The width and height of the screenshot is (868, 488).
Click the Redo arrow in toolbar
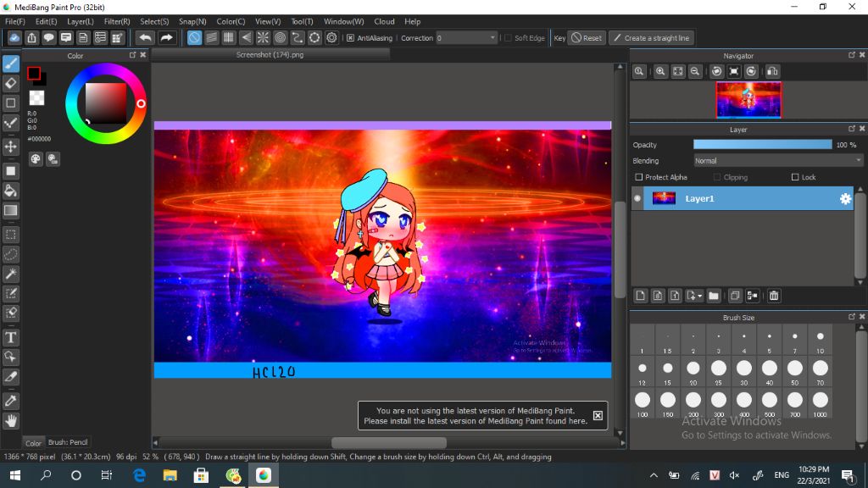(x=166, y=37)
